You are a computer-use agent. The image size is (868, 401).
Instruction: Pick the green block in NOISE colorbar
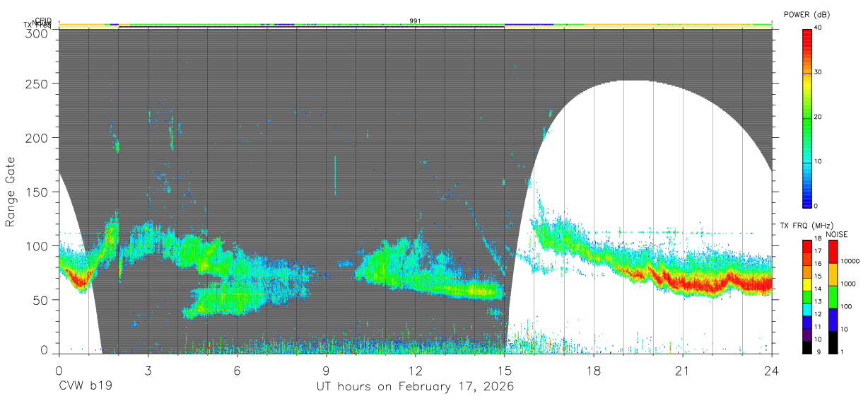(832, 296)
